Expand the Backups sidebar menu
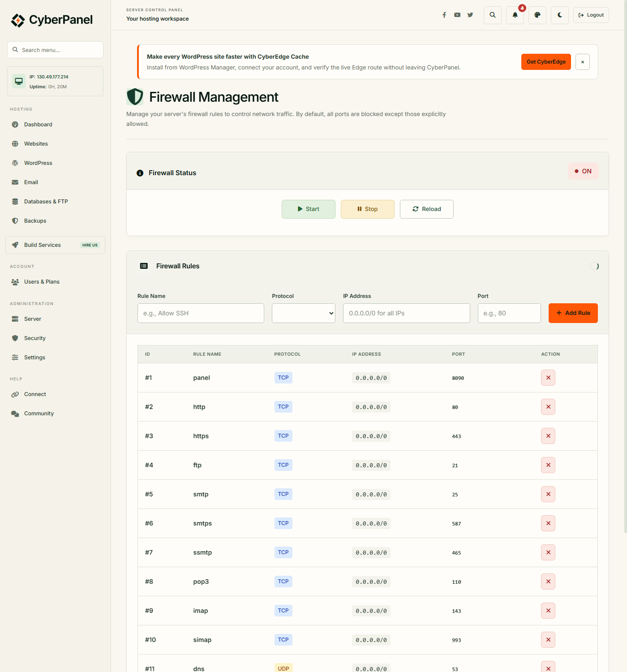The width and height of the screenshot is (627, 672). (55, 221)
